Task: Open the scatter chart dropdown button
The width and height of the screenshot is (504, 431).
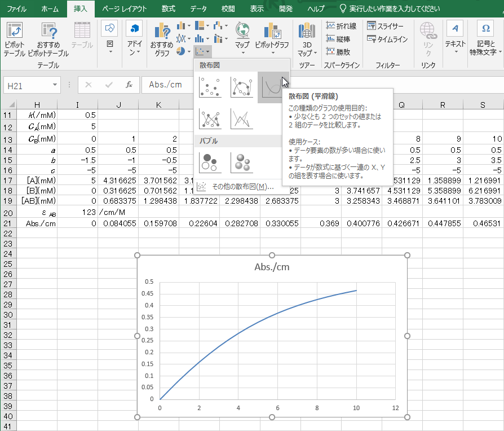Action: pos(202,51)
